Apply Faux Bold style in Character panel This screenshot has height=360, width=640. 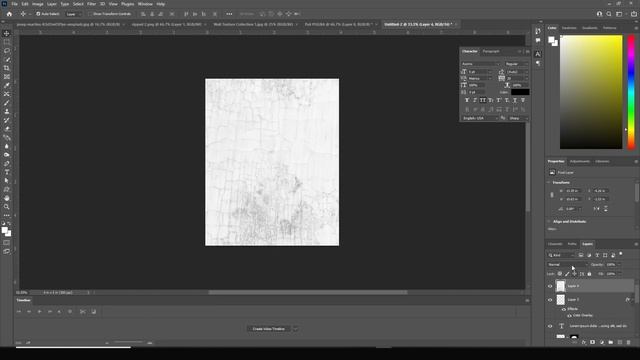(x=467, y=100)
